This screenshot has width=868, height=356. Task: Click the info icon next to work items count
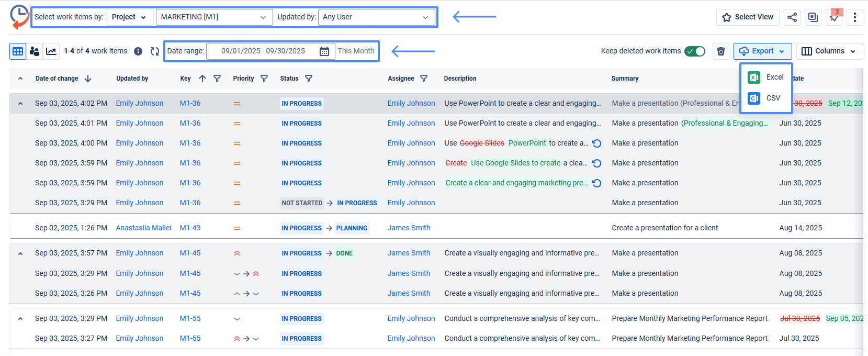(138, 51)
